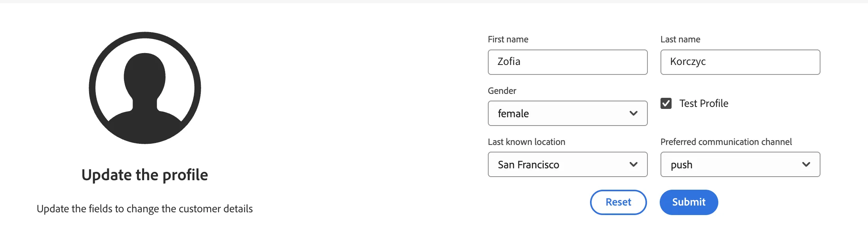Click the 'Last known location' label
868x240 pixels.
coord(527,142)
